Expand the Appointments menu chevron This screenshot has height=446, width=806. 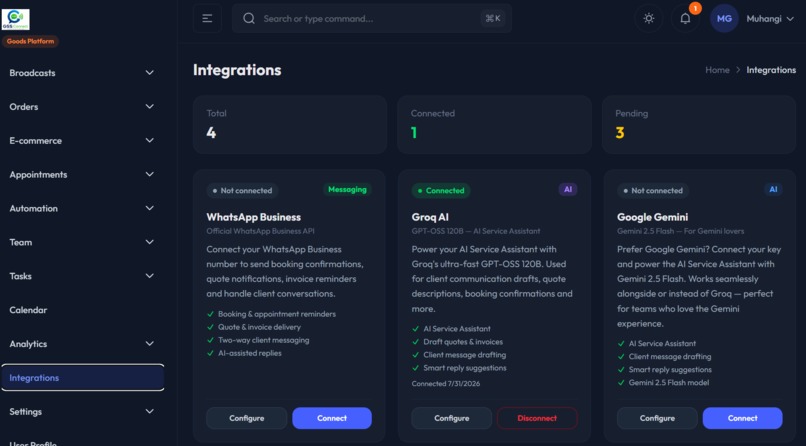150,175
